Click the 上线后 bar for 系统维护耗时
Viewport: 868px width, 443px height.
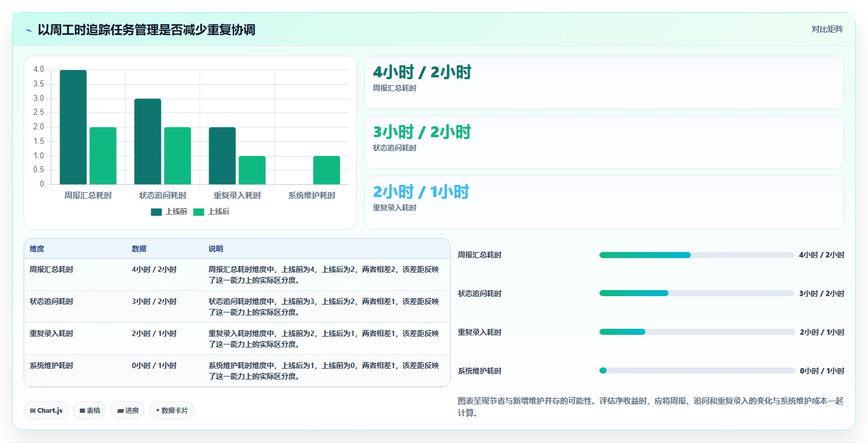(326, 170)
